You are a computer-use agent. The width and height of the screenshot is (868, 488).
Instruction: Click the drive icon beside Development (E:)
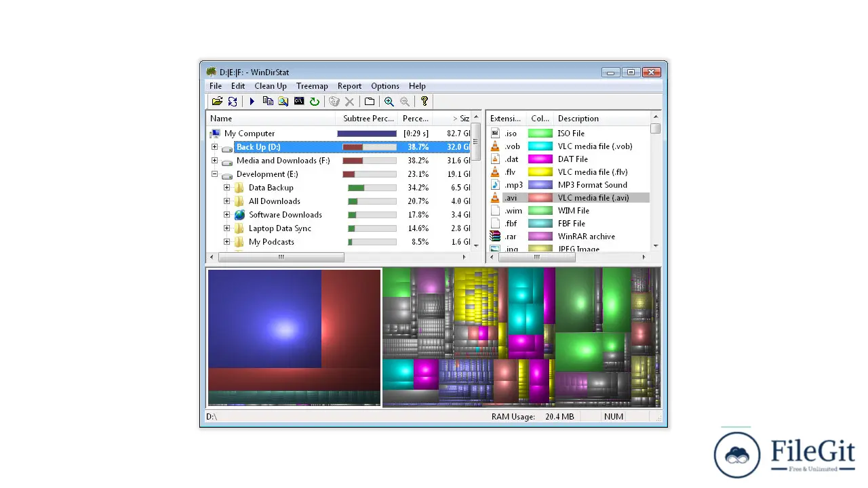tap(227, 175)
